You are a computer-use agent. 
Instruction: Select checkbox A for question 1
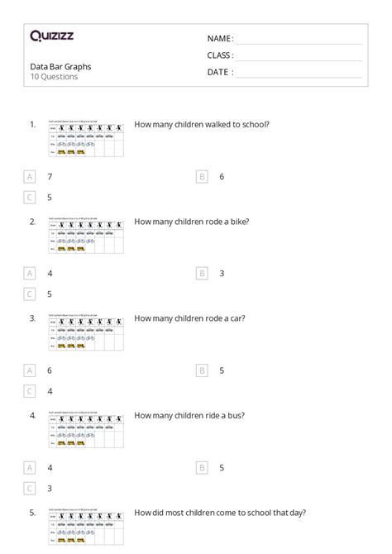click(29, 177)
